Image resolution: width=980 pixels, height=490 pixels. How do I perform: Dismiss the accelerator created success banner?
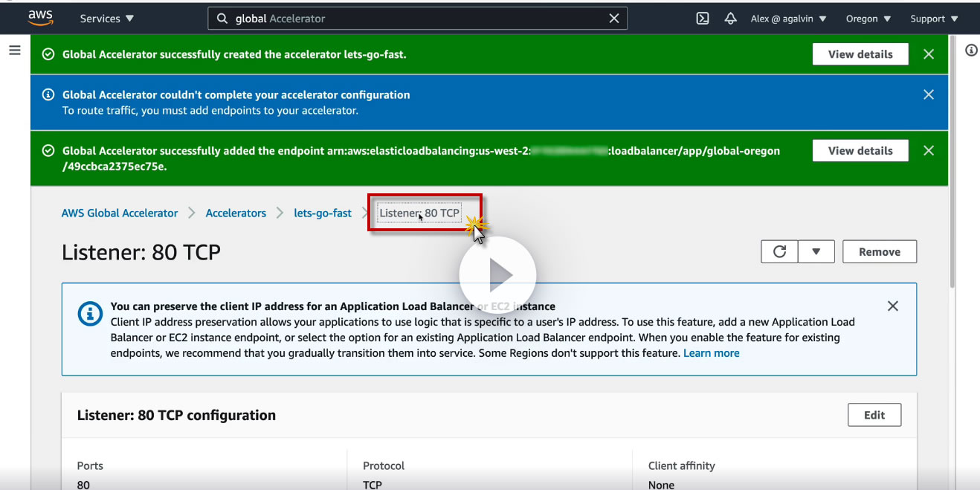pos(929,54)
